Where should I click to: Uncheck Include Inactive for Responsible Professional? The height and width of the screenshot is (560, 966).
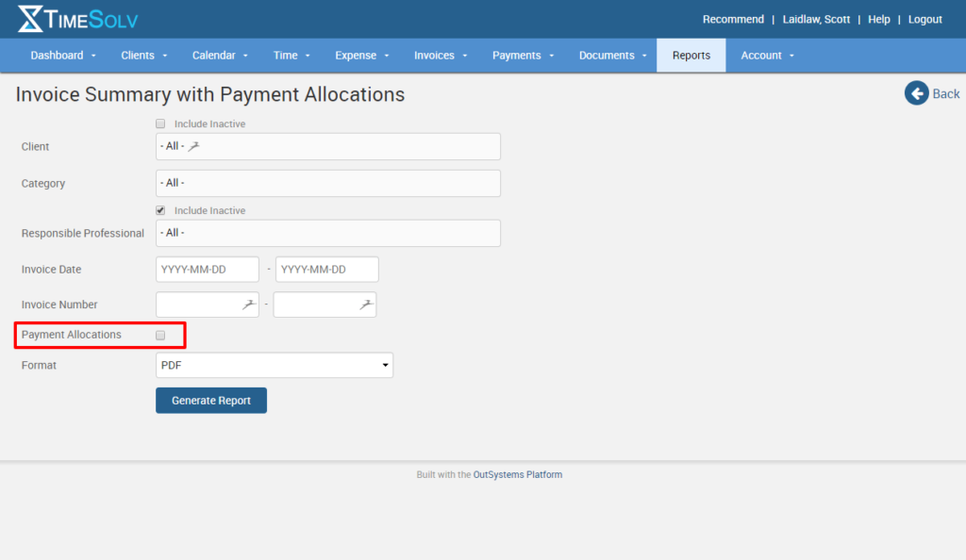pos(160,209)
